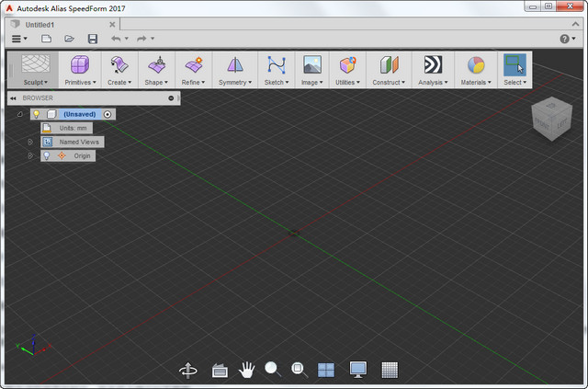Collapse the (Unsaved) root node
588x389 pixels.
pyautogui.click(x=20, y=114)
